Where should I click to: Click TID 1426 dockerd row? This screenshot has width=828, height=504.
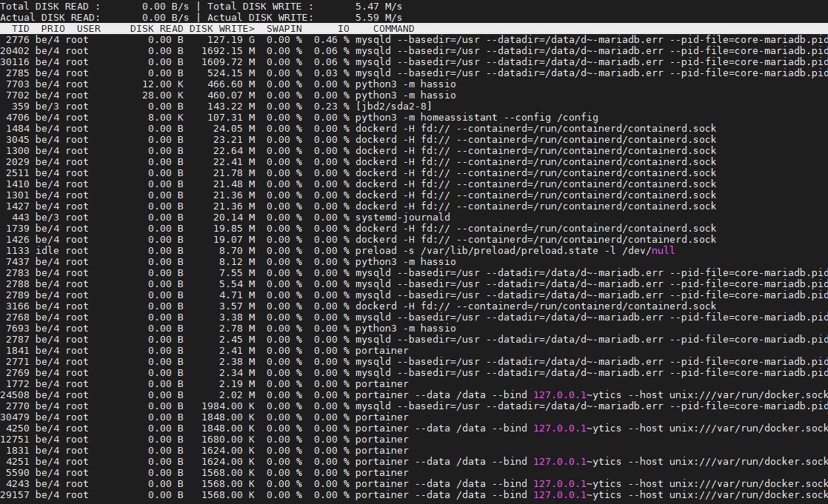[414, 239]
